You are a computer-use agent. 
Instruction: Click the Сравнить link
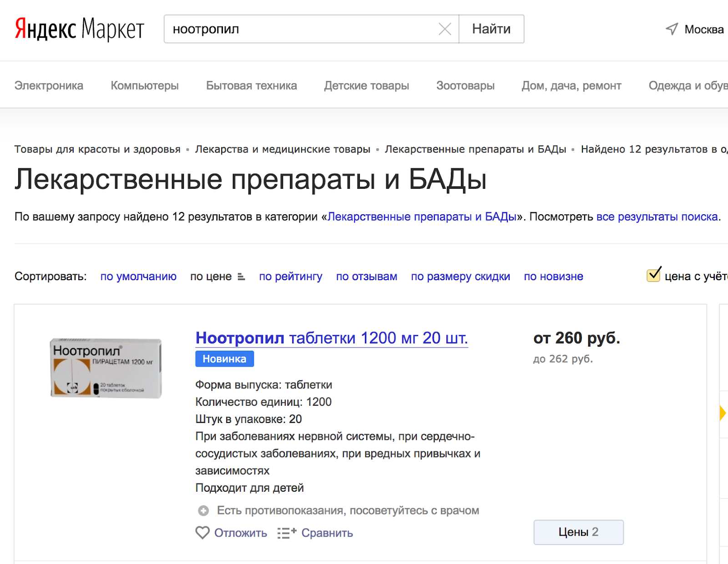[x=327, y=533]
